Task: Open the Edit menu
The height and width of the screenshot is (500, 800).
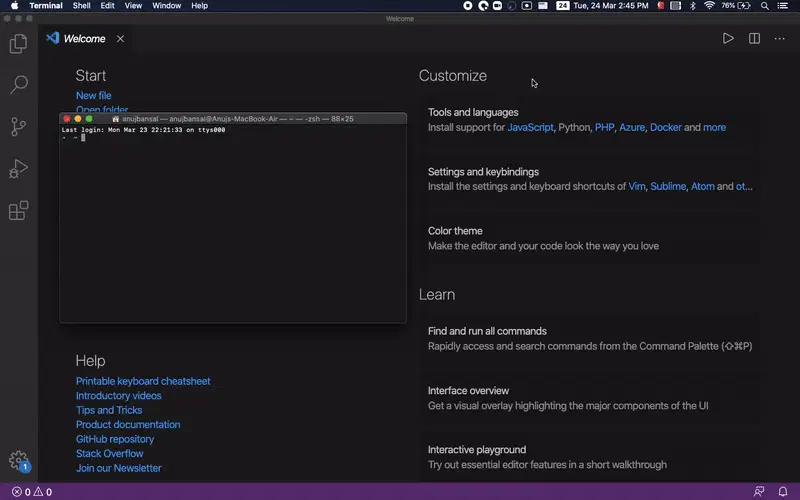Action: tap(107, 6)
